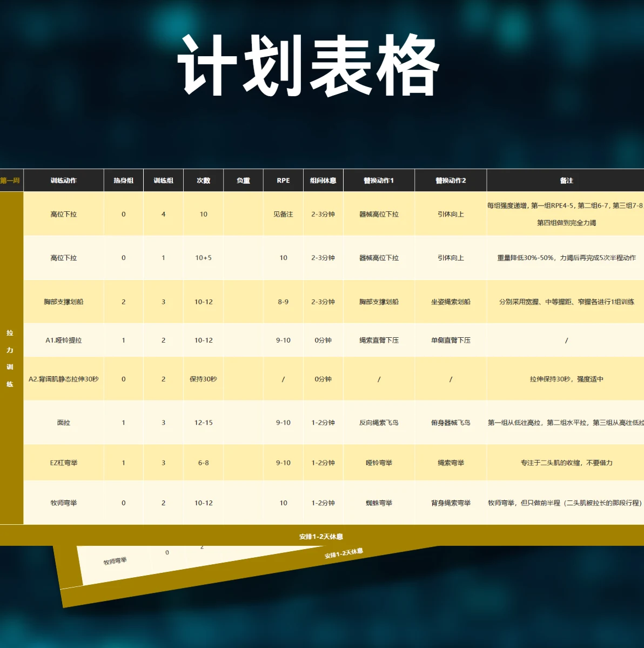Select the note starting 每组强度递增

point(566,214)
